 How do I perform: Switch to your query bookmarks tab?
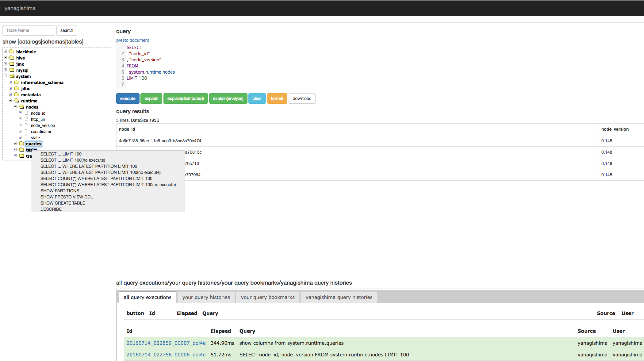click(x=267, y=297)
